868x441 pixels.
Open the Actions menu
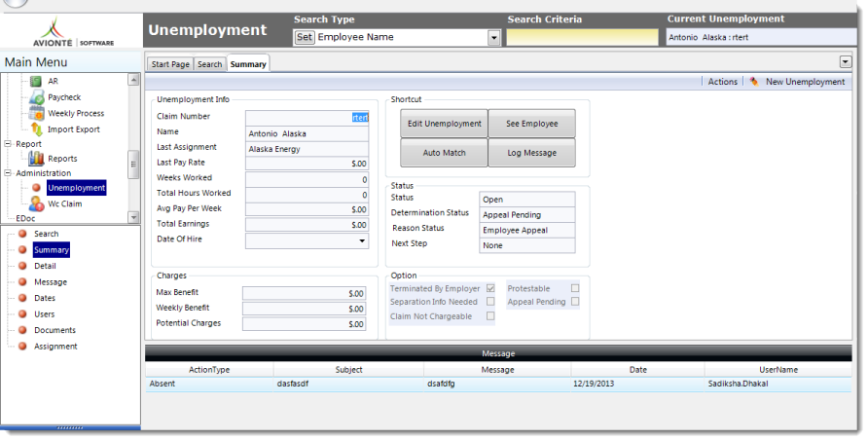pyautogui.click(x=722, y=82)
